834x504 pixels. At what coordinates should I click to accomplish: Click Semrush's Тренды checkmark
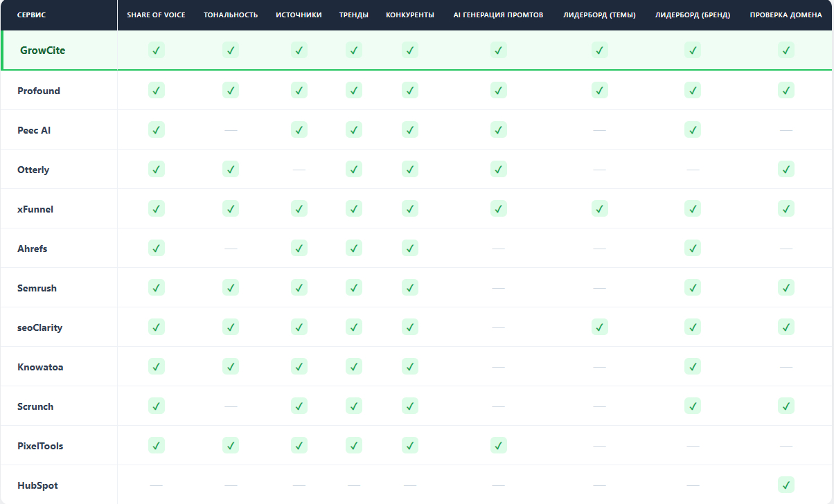point(354,287)
